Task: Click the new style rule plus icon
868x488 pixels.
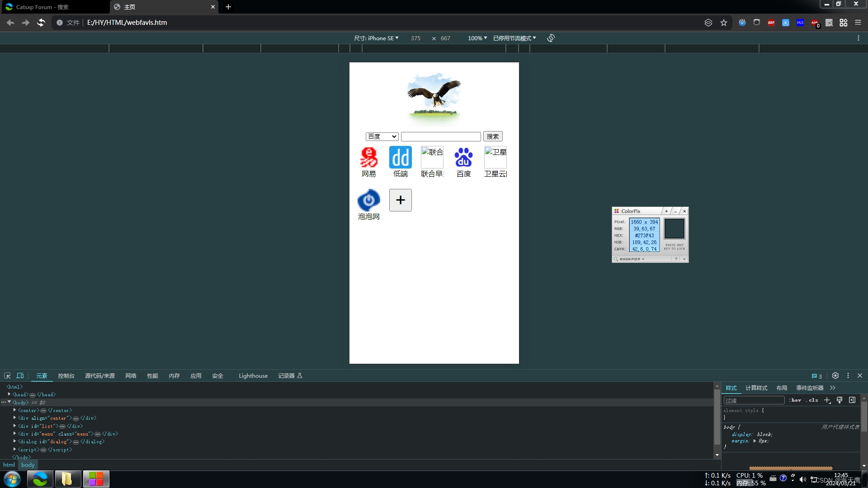Action: [x=827, y=400]
